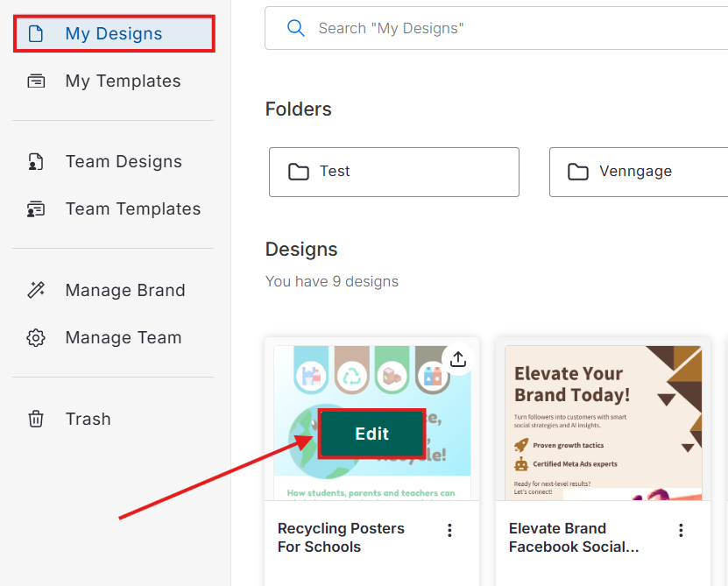Screen dimensions: 728x586
Task: Click the search magnifier icon
Action: (296, 29)
